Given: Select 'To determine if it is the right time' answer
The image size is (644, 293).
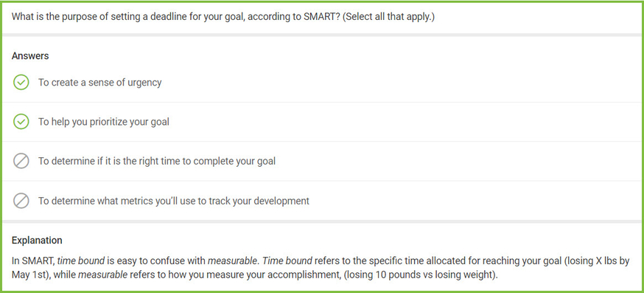Looking at the screenshot, I should pos(157,161).
